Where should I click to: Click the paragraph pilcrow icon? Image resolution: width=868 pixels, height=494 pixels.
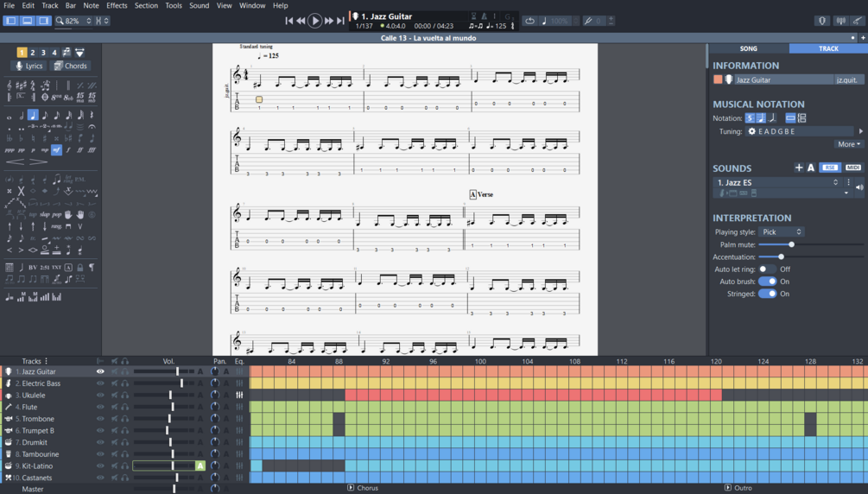92,268
